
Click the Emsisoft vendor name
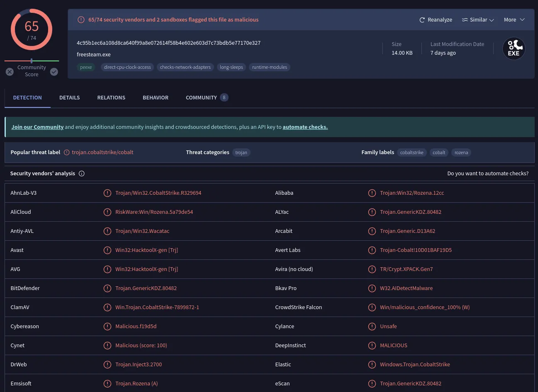coord(21,384)
